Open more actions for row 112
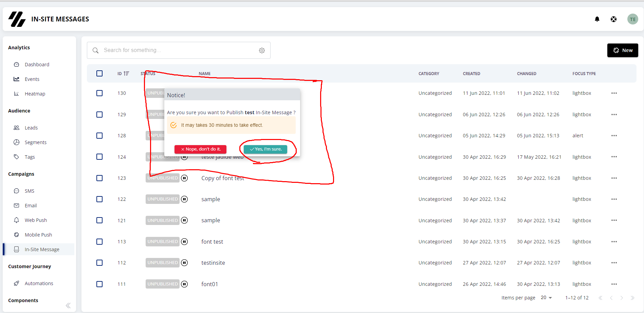The image size is (644, 313). tap(614, 263)
